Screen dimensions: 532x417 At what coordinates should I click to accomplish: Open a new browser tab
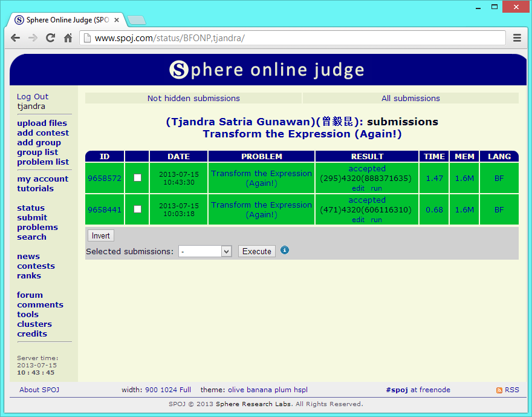[x=137, y=20]
